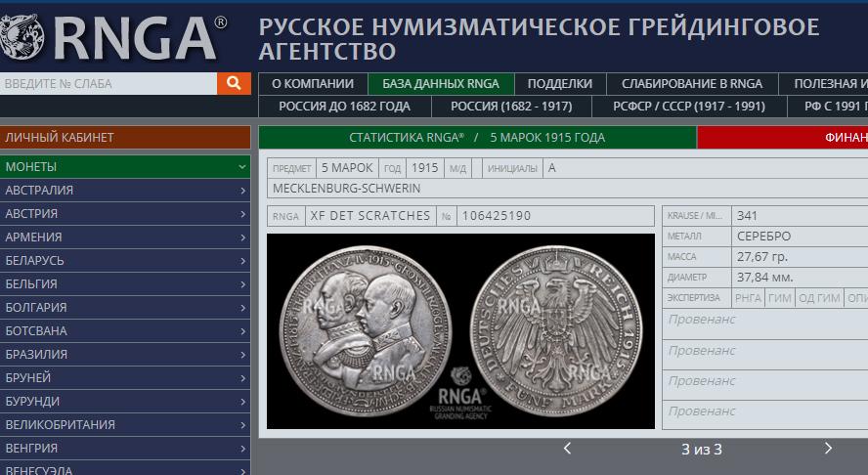
Task: Select the ОД ГИМ expertise option
Action: point(819,298)
